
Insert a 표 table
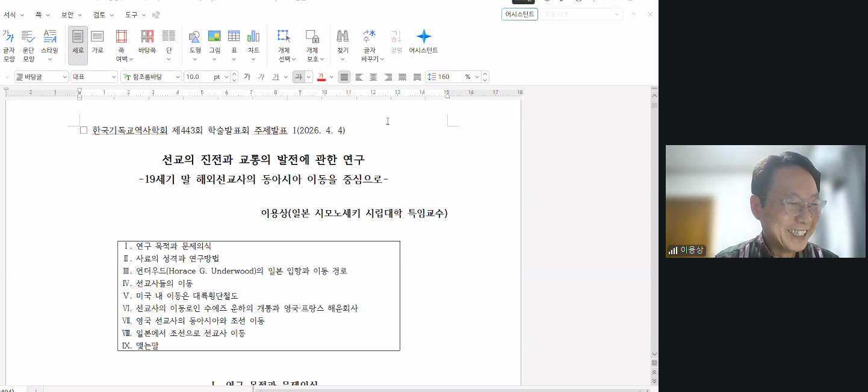coord(234,43)
